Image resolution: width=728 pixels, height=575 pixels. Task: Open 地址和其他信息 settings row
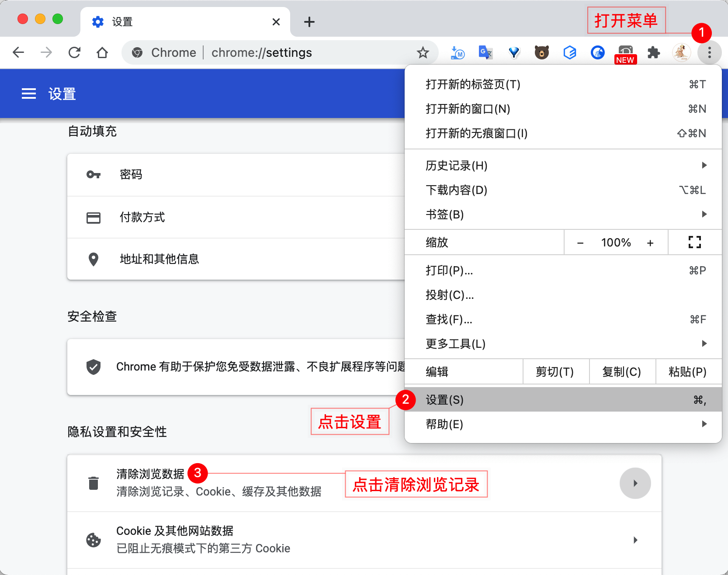236,260
